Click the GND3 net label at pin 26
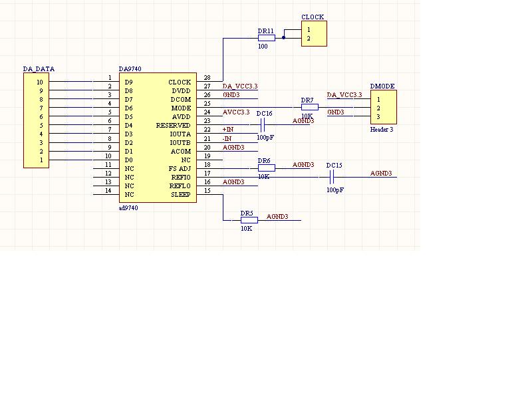 tap(231, 94)
